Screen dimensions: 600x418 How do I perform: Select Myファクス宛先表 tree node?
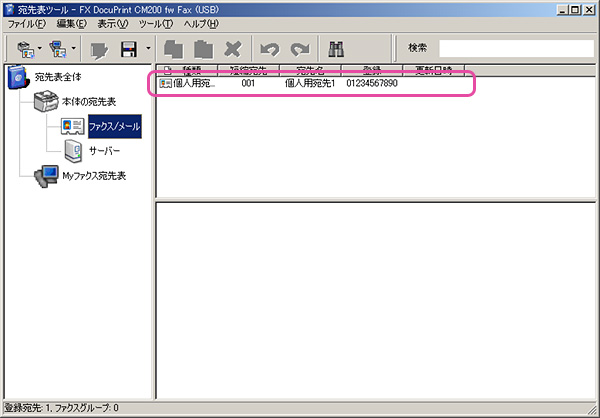tap(95, 176)
